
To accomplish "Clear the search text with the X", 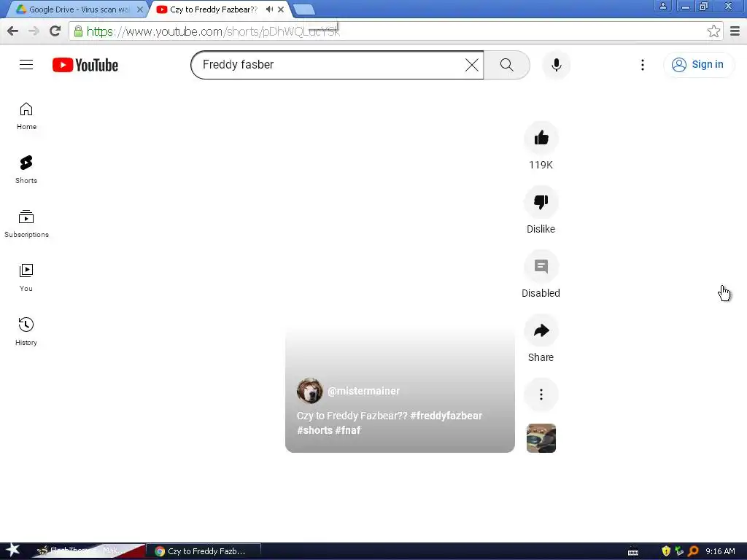I will (x=472, y=65).
